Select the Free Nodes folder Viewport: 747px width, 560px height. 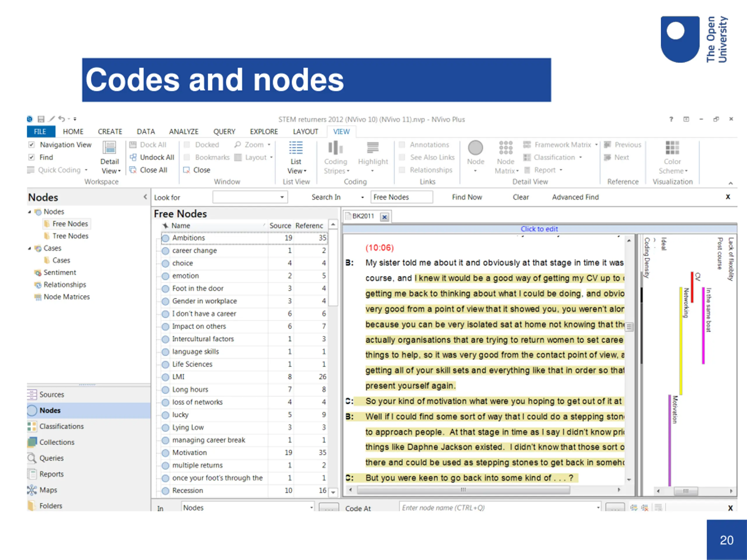67,224
